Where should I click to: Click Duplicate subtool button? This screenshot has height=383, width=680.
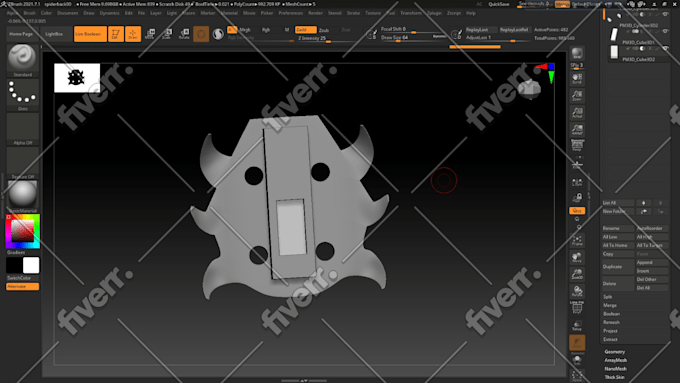click(618, 267)
